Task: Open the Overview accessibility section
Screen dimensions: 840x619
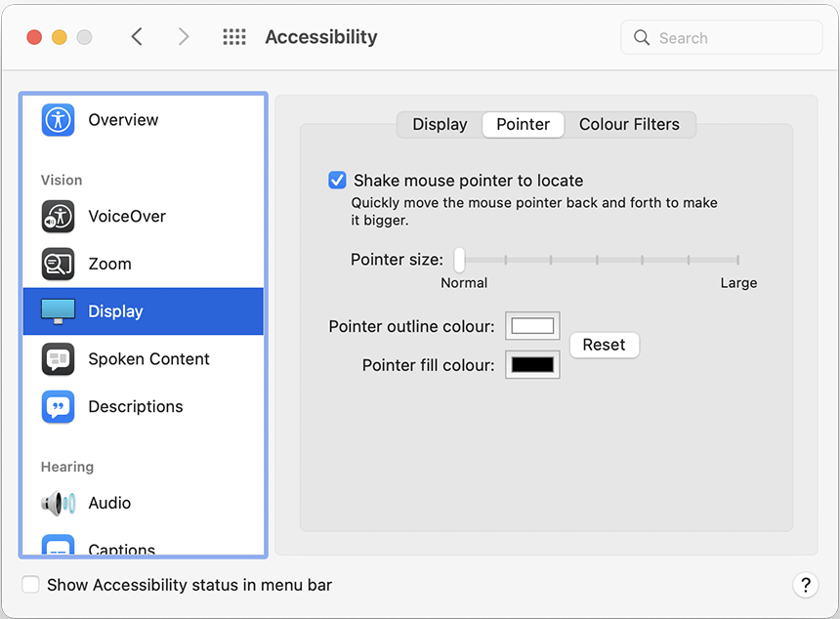Action: pyautogui.click(x=58, y=120)
